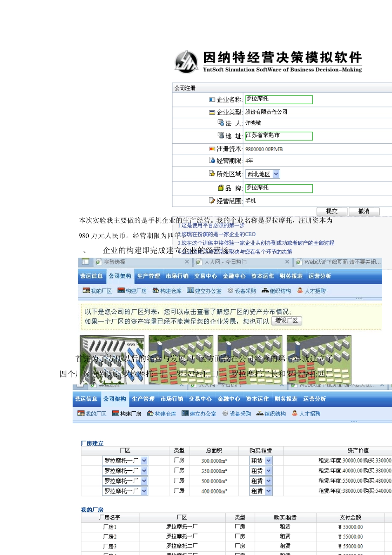Viewport: 392px width, 555px height.
Task: Click the 注册资本 money icon
Action: point(212,149)
